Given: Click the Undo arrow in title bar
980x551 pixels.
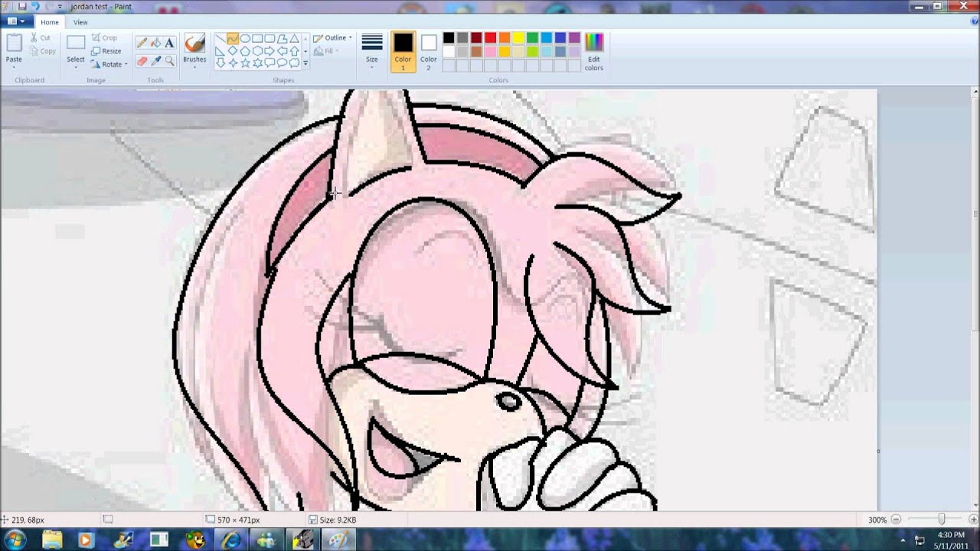Looking at the screenshot, I should 34,6.
